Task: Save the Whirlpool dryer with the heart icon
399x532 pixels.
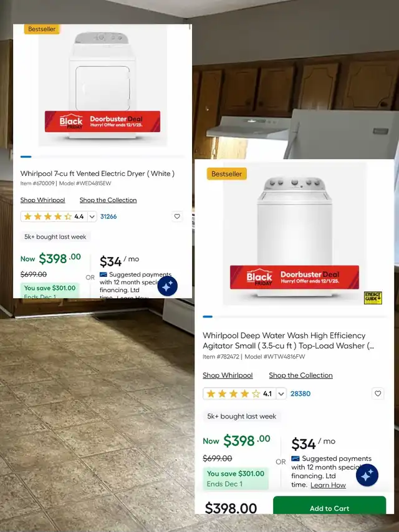Action: click(x=177, y=216)
